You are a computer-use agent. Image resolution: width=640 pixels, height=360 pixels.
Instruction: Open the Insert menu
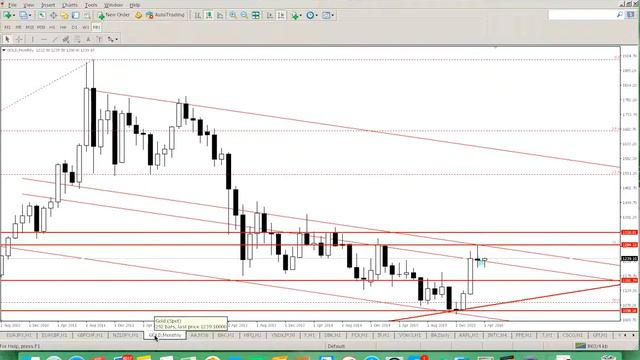pos(48,5)
